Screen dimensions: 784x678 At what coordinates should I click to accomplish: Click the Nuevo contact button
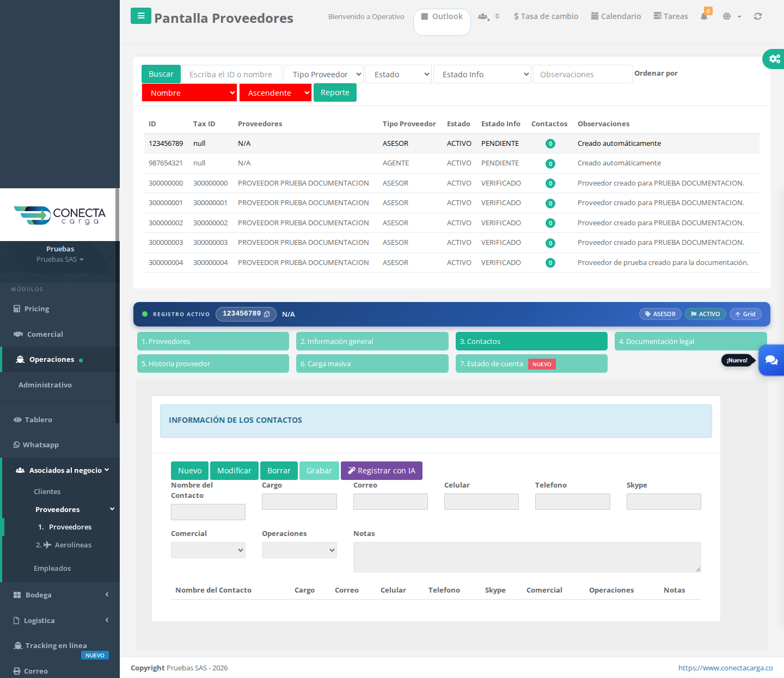(x=189, y=471)
